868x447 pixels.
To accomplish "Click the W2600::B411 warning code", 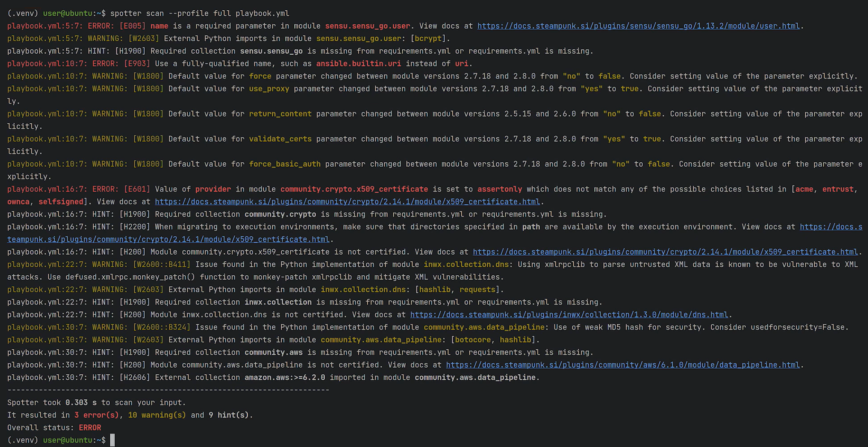I will click(162, 265).
